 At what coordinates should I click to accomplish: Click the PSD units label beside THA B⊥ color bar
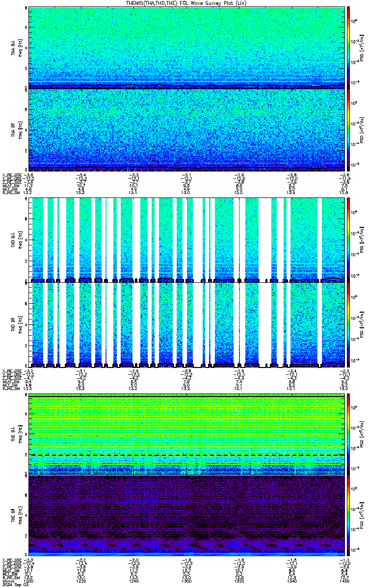(361, 47)
